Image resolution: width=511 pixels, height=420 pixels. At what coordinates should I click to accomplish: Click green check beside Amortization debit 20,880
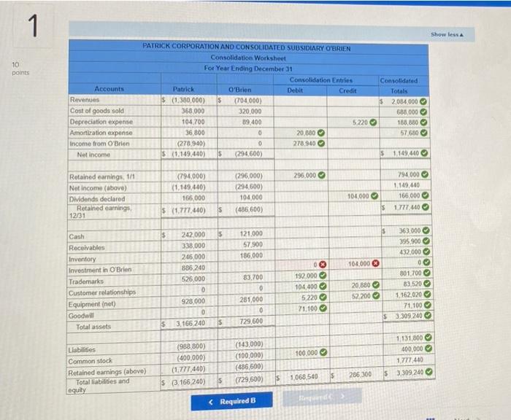[x=321, y=133]
